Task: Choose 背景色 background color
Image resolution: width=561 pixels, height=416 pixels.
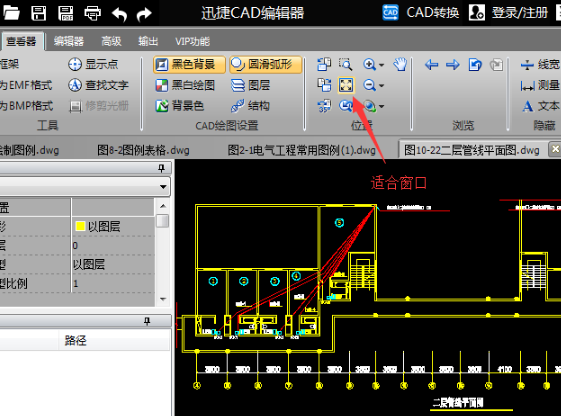Action: click(x=180, y=106)
